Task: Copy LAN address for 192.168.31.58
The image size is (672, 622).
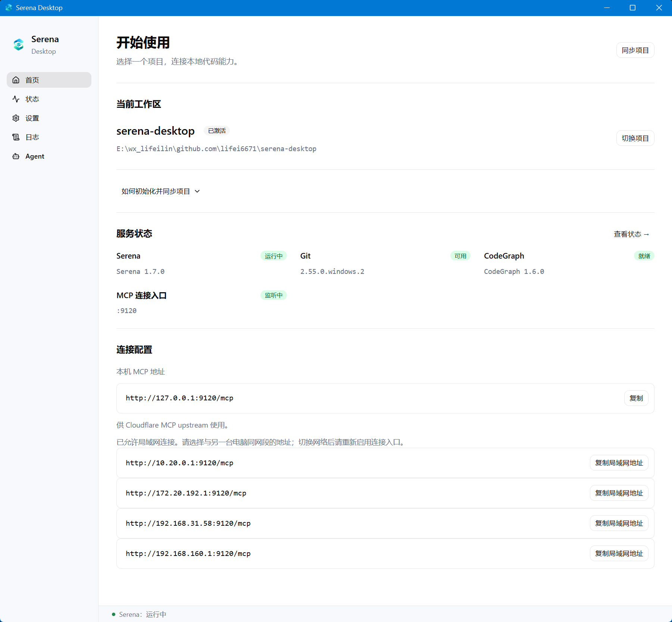Action: click(619, 523)
